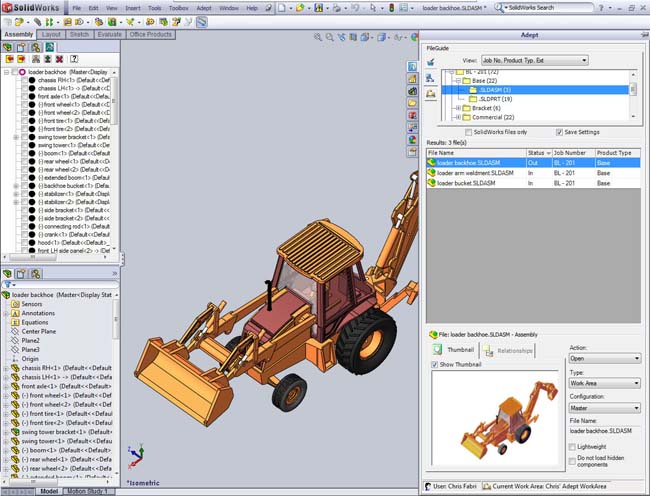The height and width of the screenshot is (496, 650).
Task: Open the FeatureManager tree tab icon at top-left
Action: [x=7, y=47]
